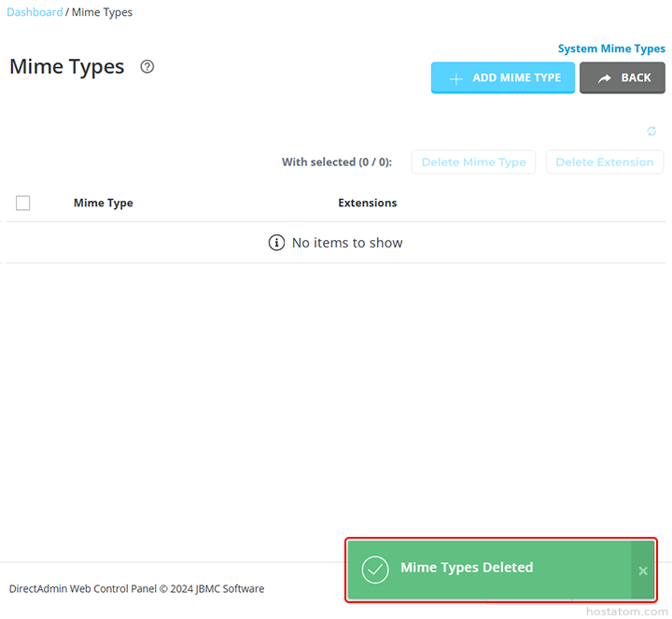Sort by the Mime Type column header
Image resolution: width=672 pixels, height=619 pixels.
(x=103, y=204)
